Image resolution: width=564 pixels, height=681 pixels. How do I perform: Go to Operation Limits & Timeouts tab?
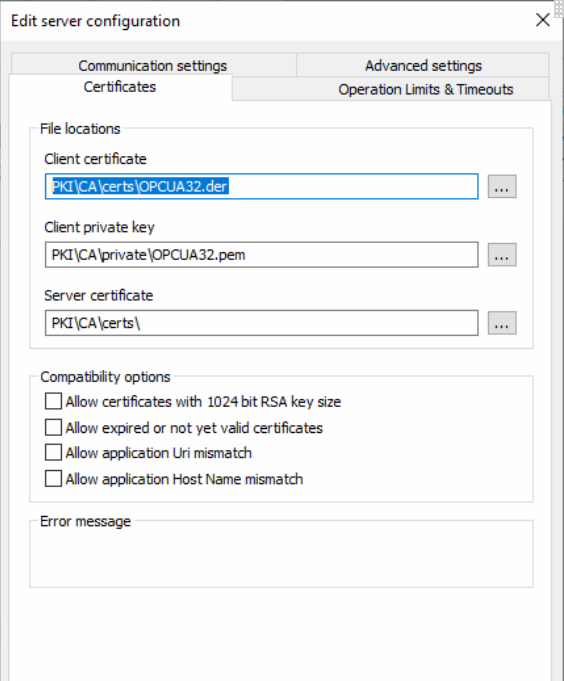pyautogui.click(x=425, y=89)
